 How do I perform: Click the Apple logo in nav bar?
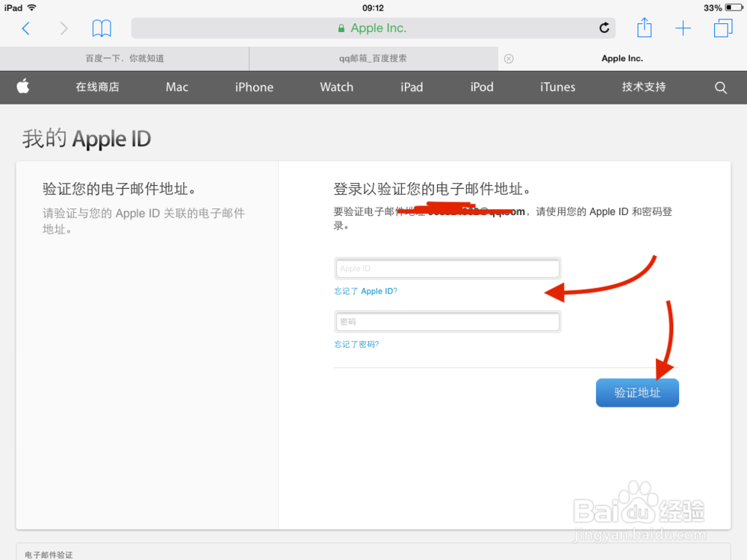pos(23,86)
